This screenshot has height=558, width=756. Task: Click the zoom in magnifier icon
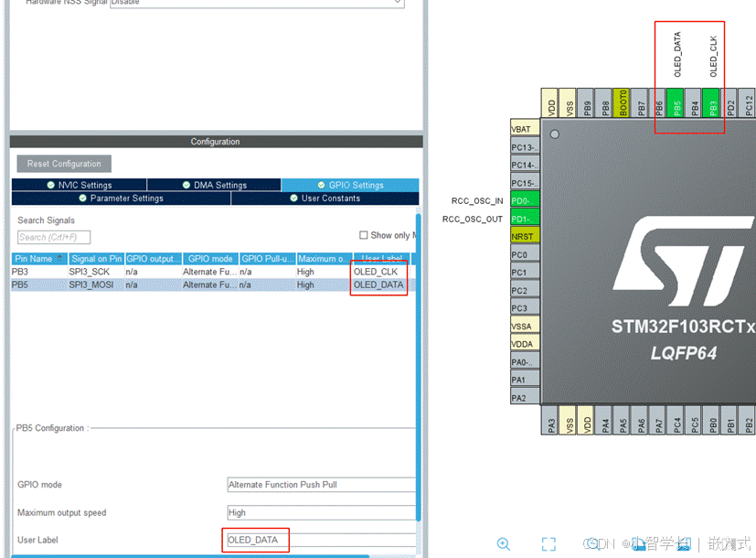[x=504, y=544]
